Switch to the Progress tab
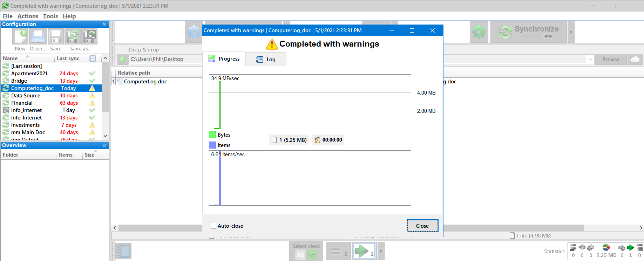The image size is (644, 261). pos(224,59)
